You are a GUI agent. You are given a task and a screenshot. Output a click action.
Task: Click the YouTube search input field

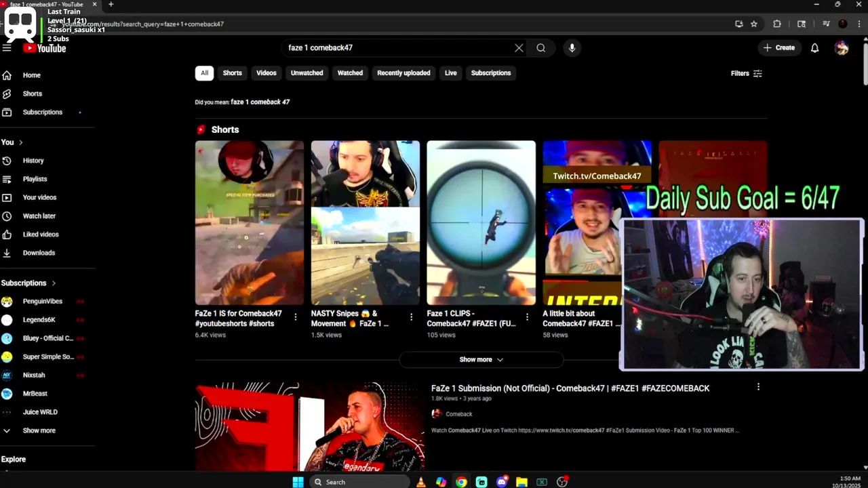pyautogui.click(x=399, y=47)
